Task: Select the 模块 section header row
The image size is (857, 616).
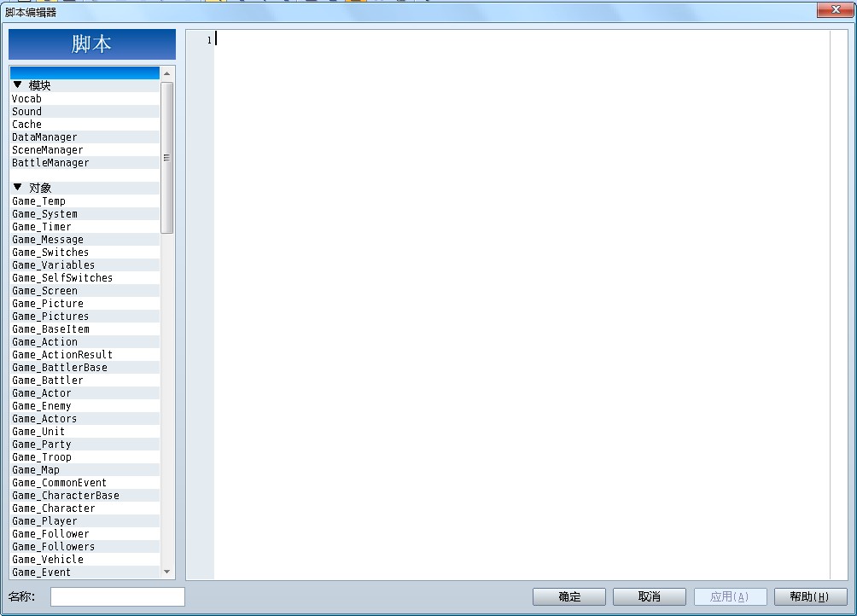Action: pos(85,85)
